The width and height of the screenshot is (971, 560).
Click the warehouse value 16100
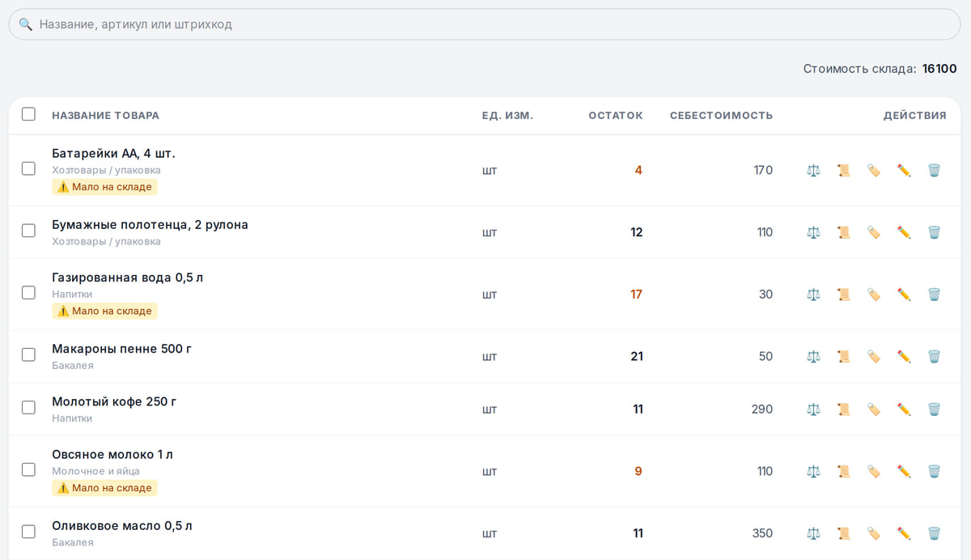click(939, 69)
